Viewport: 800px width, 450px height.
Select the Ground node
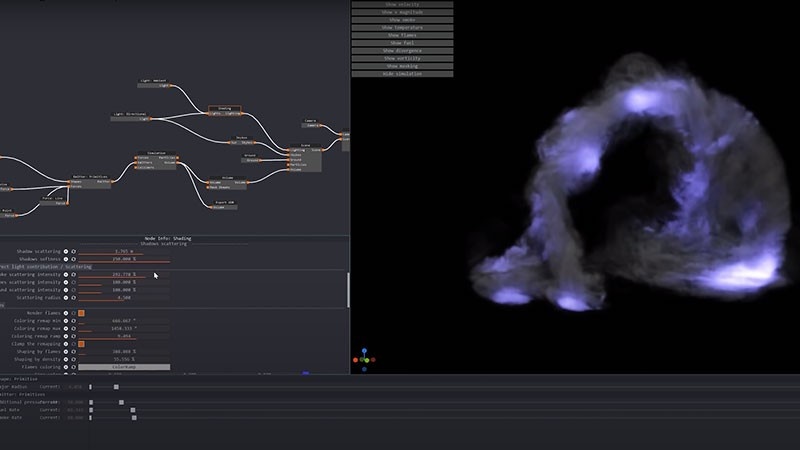click(x=251, y=158)
